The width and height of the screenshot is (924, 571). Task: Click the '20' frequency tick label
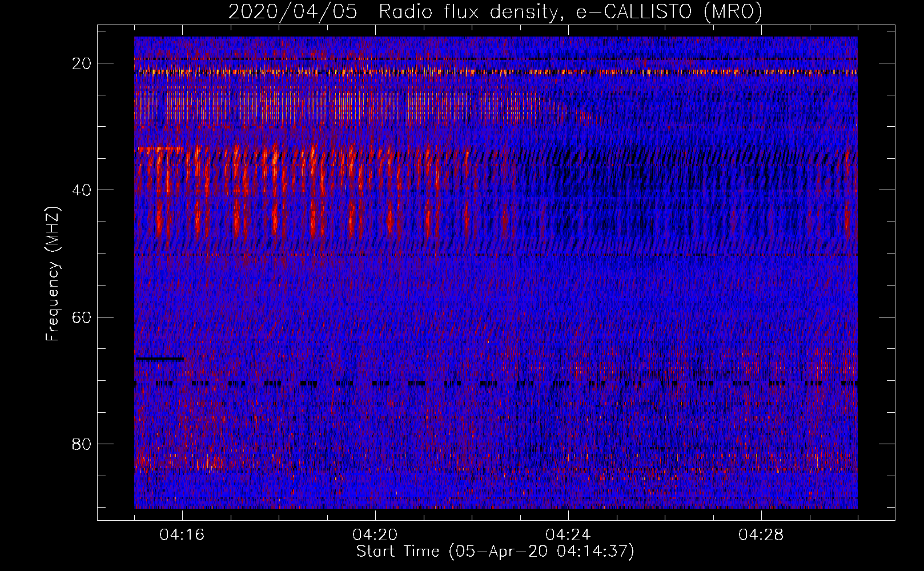coord(82,63)
